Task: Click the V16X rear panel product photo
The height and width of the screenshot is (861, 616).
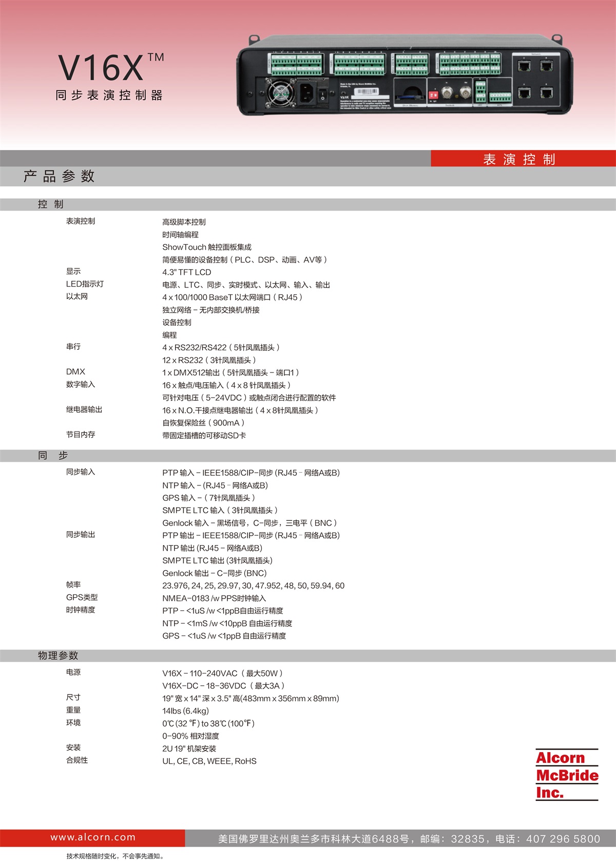Action: pos(405,74)
